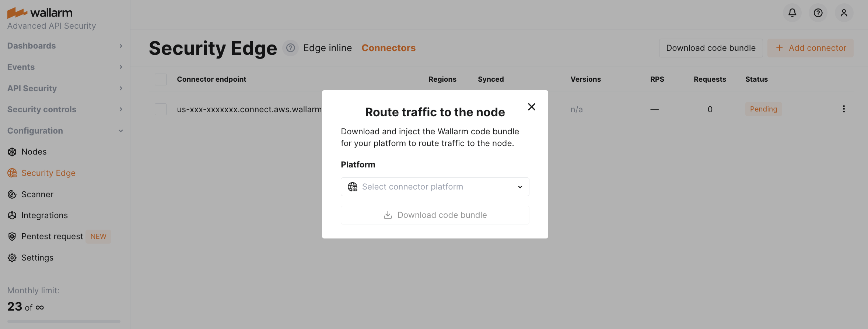The height and width of the screenshot is (329, 868).
Task: Click the Add connector button
Action: 810,48
